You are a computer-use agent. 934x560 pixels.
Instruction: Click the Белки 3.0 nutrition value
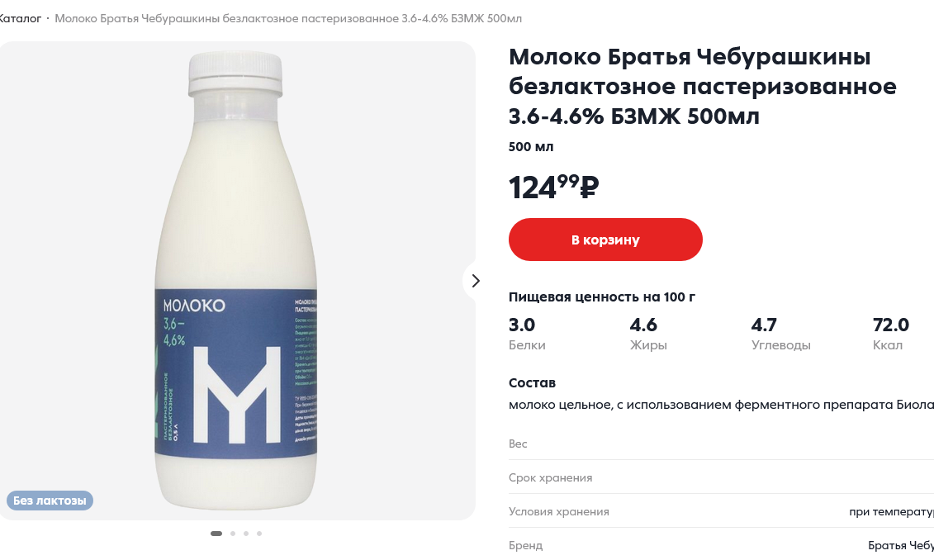pyautogui.click(x=522, y=325)
